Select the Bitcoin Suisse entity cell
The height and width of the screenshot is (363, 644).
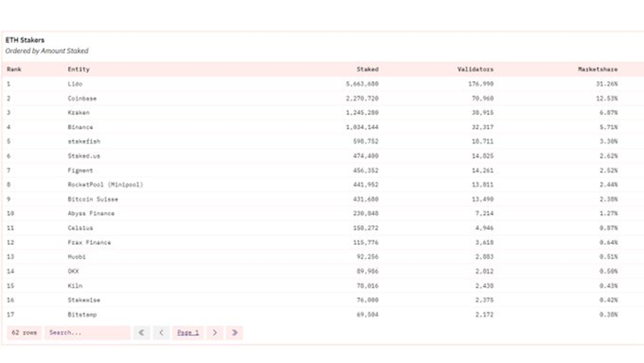point(93,199)
